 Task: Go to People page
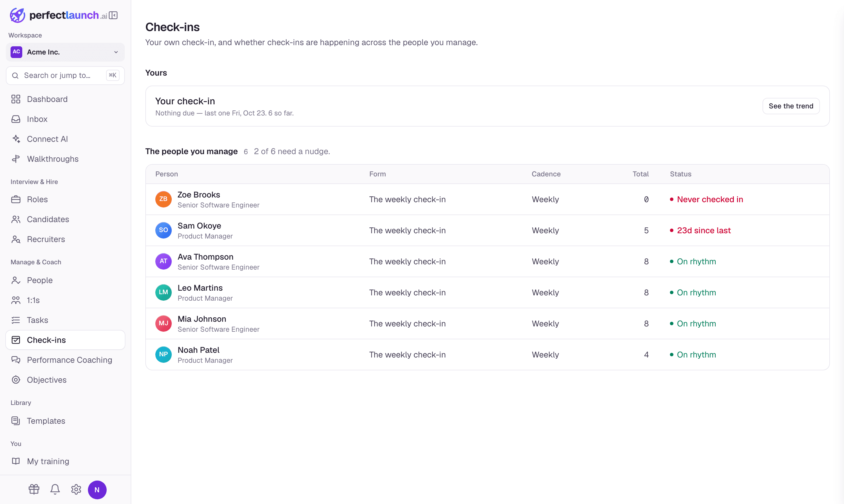point(65,280)
